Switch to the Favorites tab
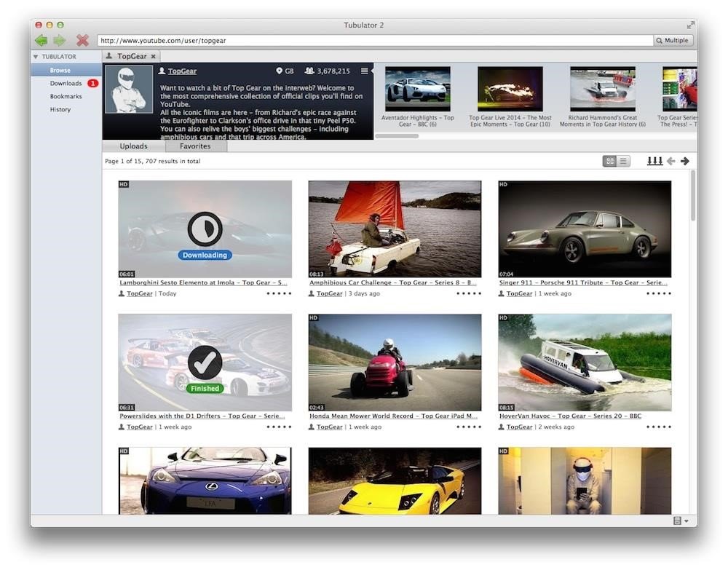 [195, 146]
